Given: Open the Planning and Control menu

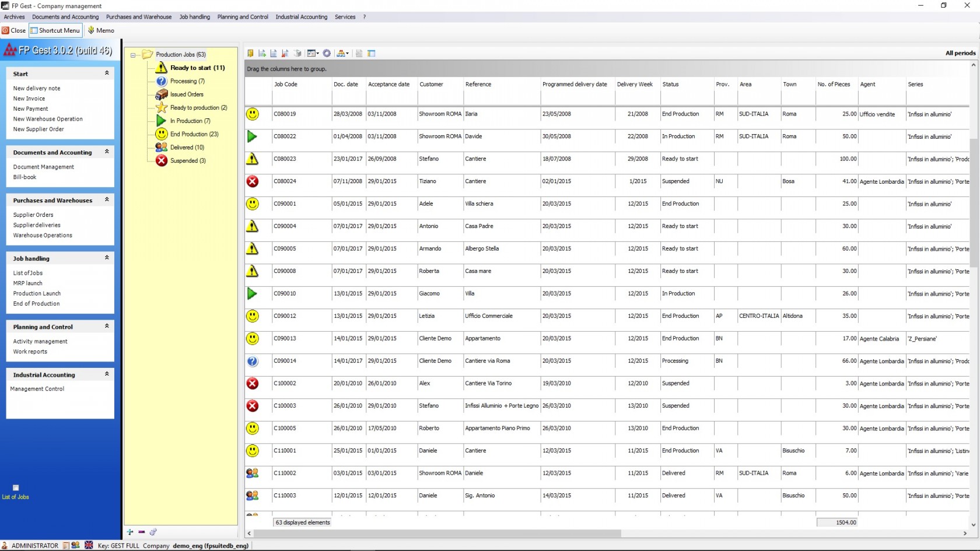Looking at the screenshot, I should 243,17.
